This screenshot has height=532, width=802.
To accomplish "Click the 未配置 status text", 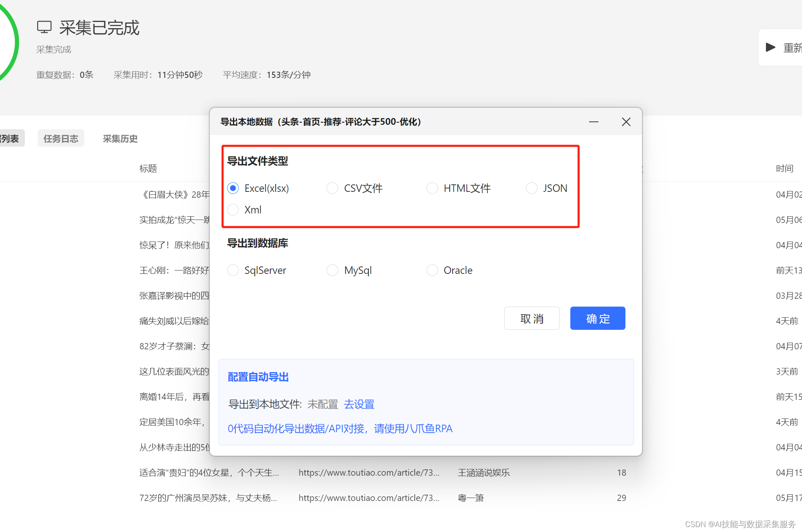I will pos(322,404).
